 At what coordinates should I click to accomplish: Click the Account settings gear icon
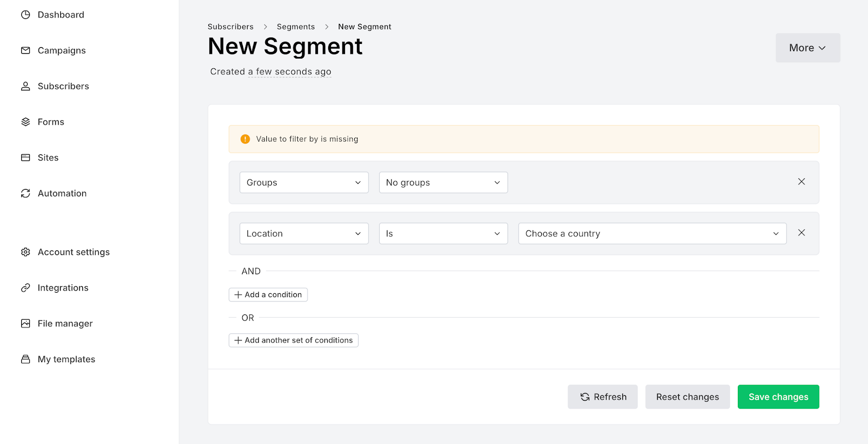(x=25, y=252)
